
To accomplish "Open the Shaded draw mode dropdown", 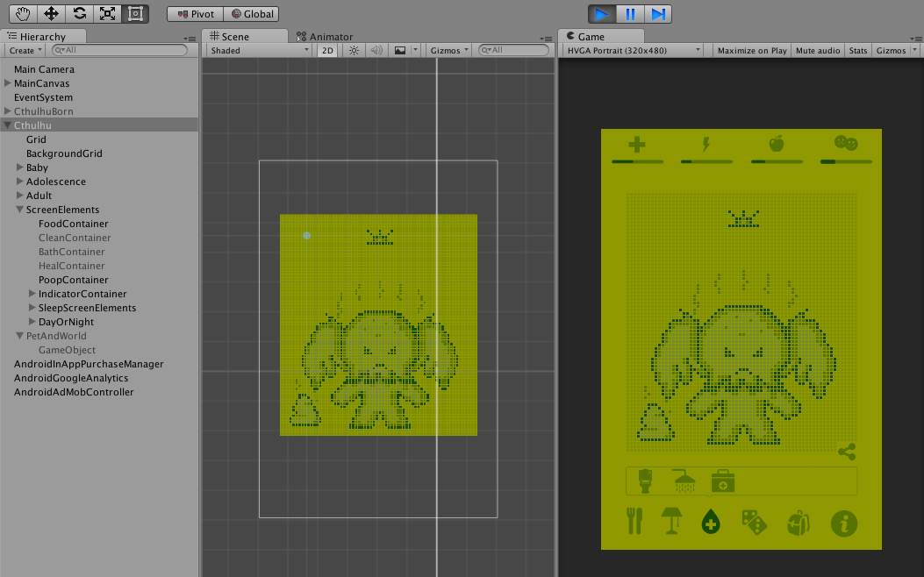I will (x=259, y=51).
